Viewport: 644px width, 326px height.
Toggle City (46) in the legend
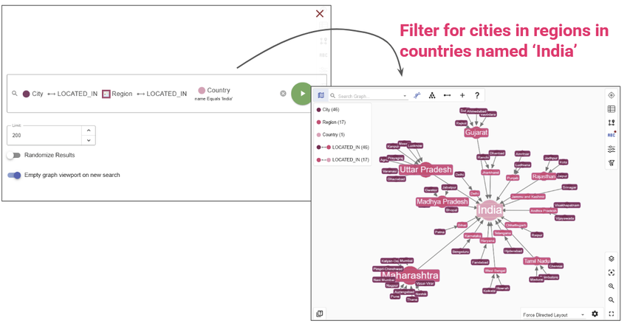(328, 110)
